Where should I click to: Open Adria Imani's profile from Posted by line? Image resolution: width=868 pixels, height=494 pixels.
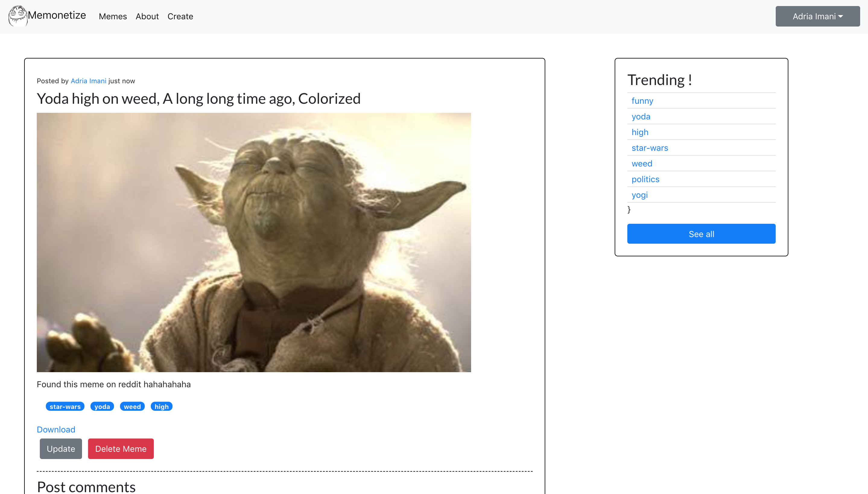89,81
